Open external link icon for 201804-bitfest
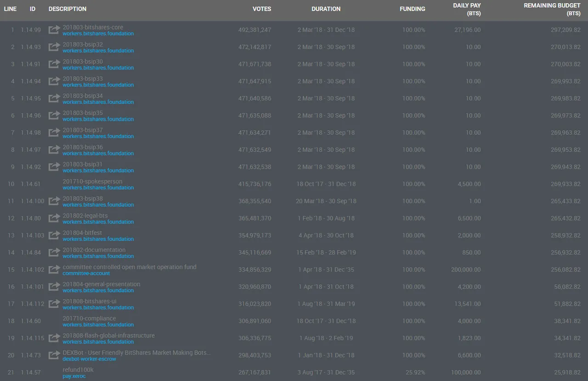 click(54, 235)
